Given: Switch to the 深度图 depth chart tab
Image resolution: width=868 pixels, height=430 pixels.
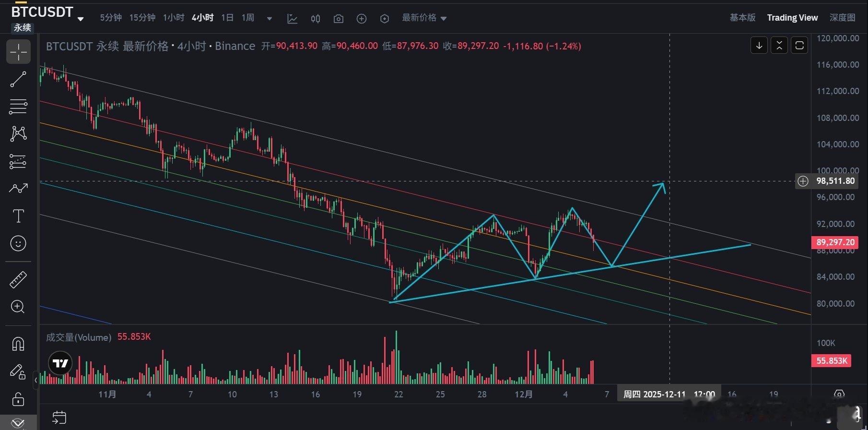Looking at the screenshot, I should (842, 18).
